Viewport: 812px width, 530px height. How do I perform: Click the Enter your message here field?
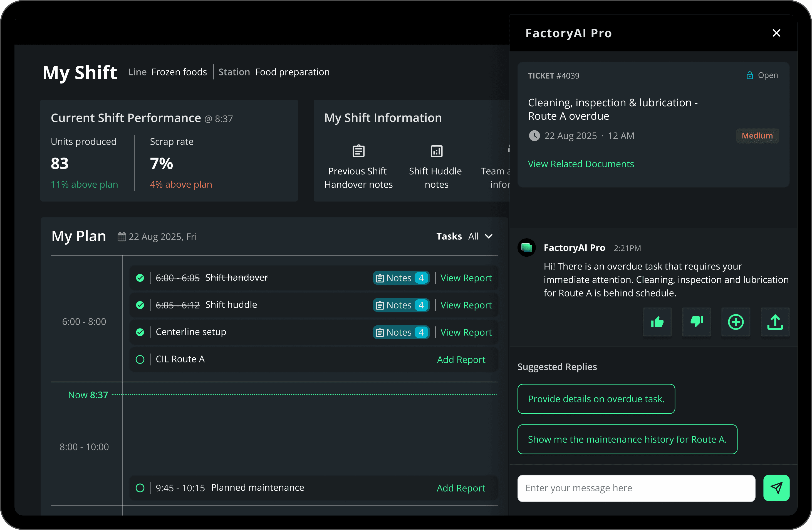tap(636, 488)
